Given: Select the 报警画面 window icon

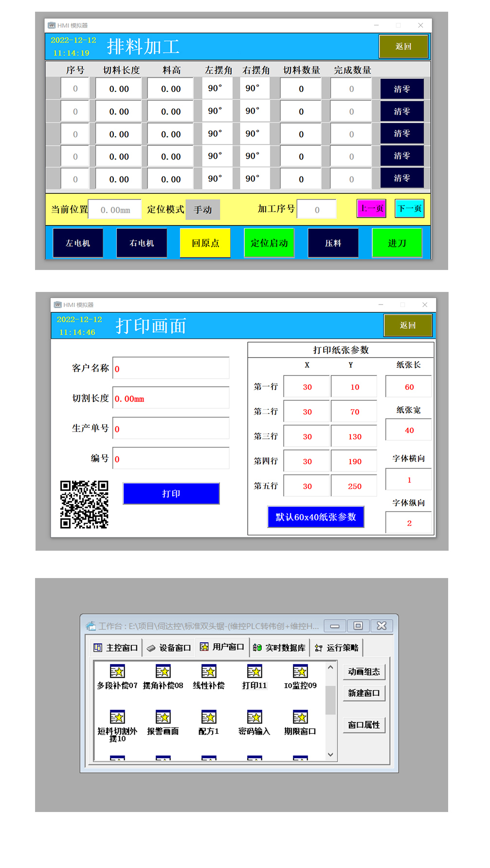Looking at the screenshot, I should [x=163, y=718].
